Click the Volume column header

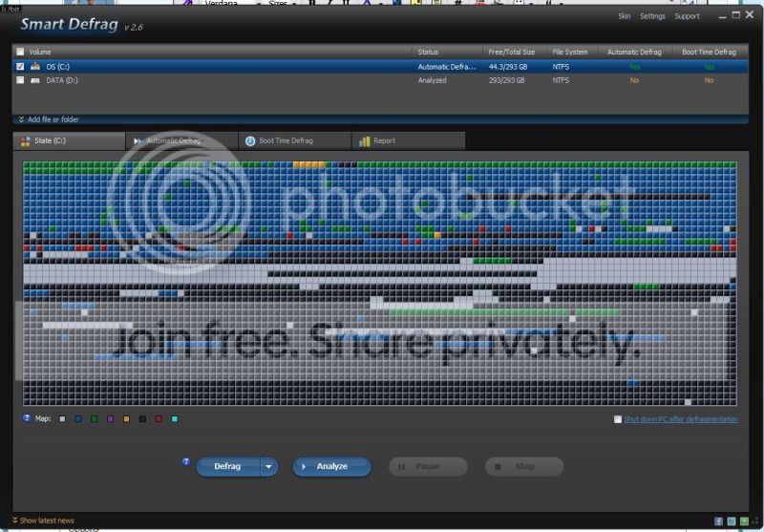[x=39, y=52]
